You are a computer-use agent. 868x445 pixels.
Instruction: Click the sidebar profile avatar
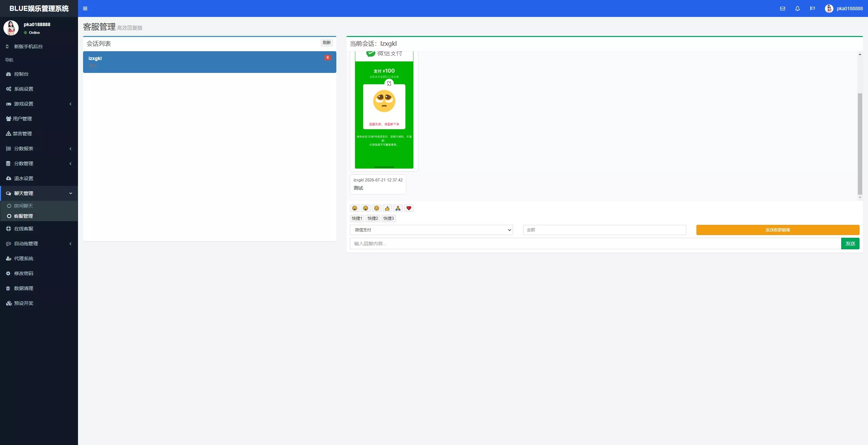tap(11, 28)
